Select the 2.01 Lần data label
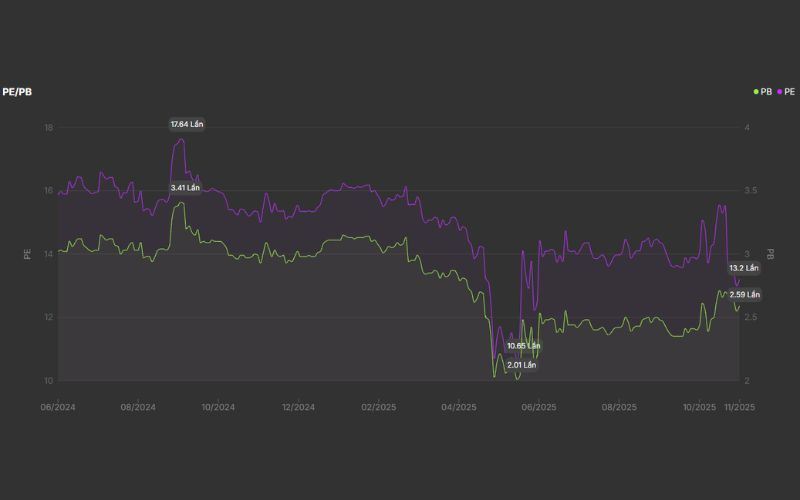The height and width of the screenshot is (500, 800). coord(522,365)
